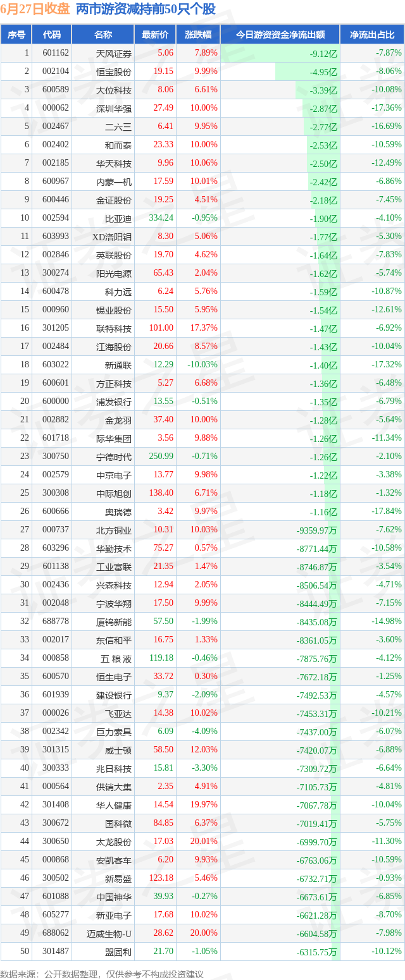
Task: Click stock name 奥瑞德
Action: coord(118,511)
